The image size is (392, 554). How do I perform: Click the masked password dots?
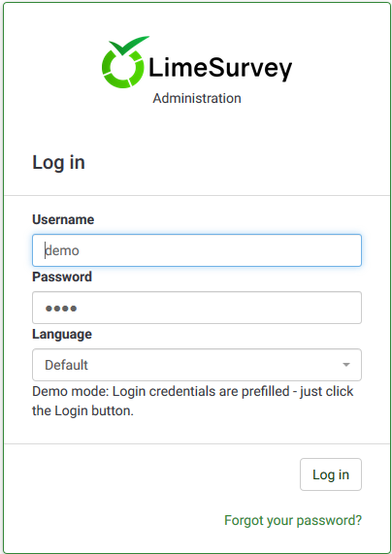click(61, 309)
